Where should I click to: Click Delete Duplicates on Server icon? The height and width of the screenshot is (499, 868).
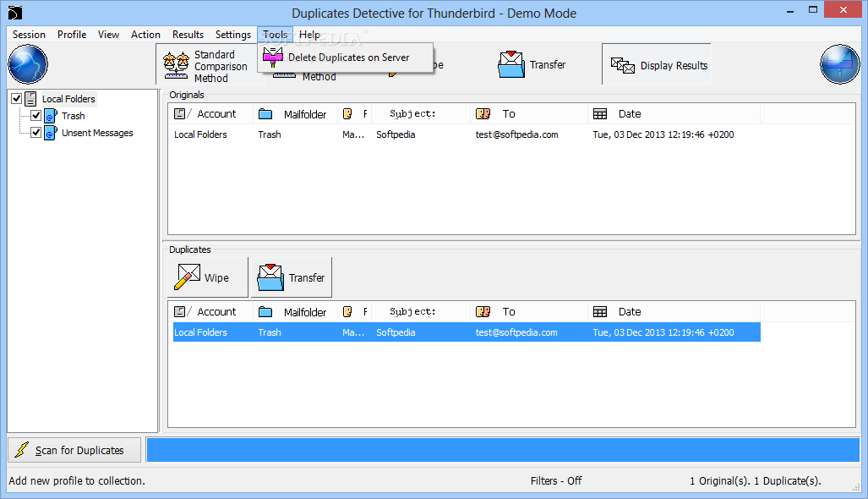pos(272,57)
